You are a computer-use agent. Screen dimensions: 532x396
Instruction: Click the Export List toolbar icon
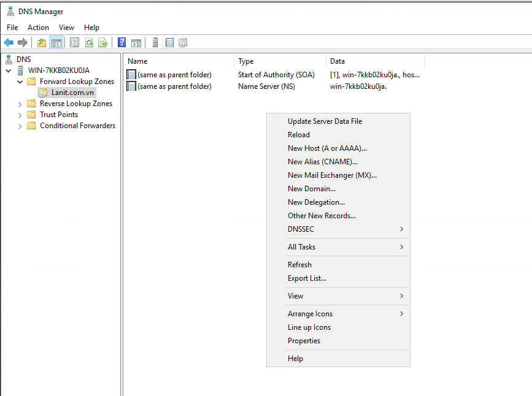(x=103, y=43)
